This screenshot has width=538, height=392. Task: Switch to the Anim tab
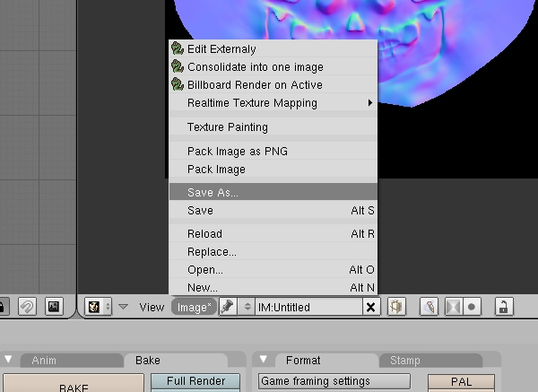coord(72,361)
